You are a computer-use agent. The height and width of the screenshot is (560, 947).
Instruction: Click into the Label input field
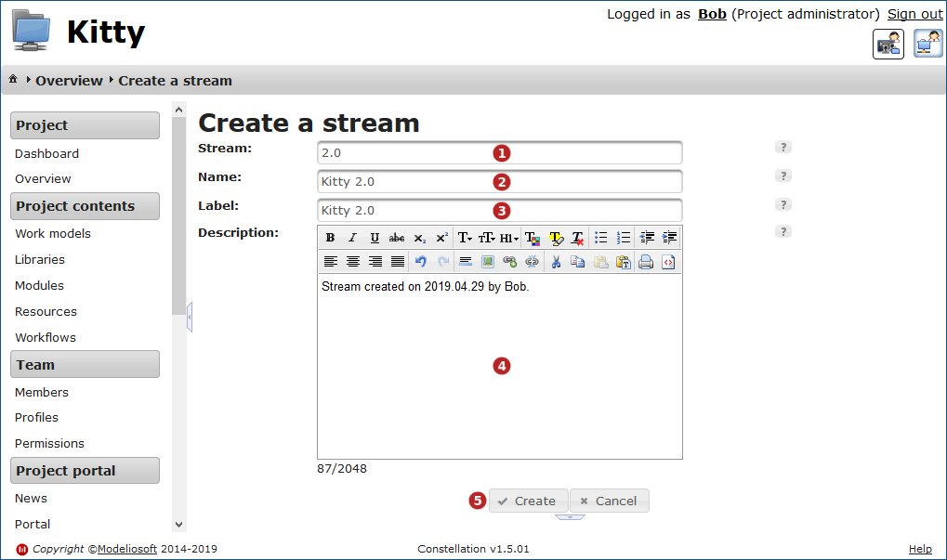499,211
